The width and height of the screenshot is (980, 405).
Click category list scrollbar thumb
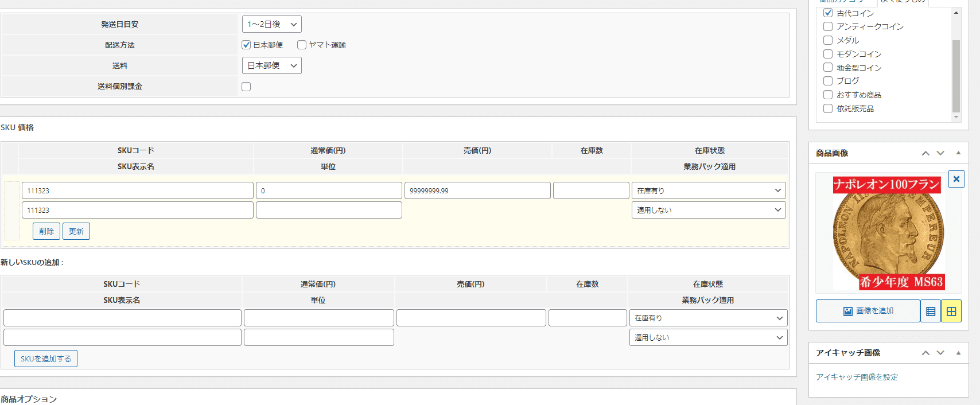(x=956, y=76)
